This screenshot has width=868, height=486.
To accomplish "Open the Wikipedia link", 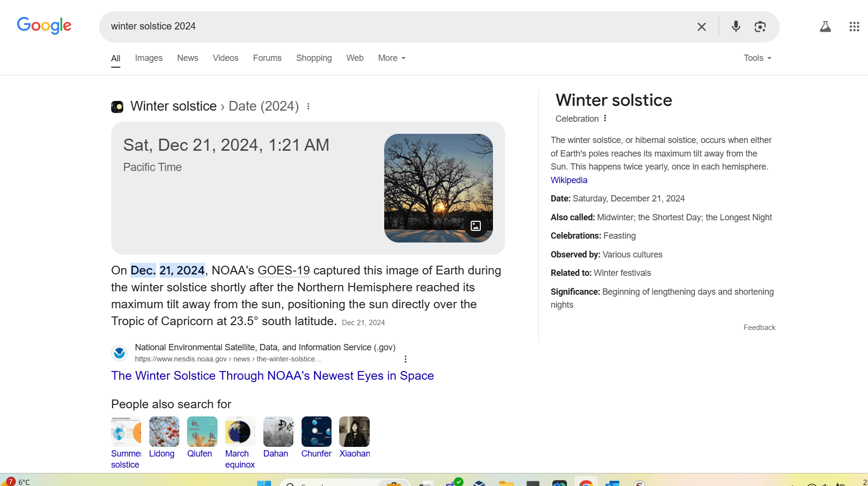I will [x=569, y=180].
